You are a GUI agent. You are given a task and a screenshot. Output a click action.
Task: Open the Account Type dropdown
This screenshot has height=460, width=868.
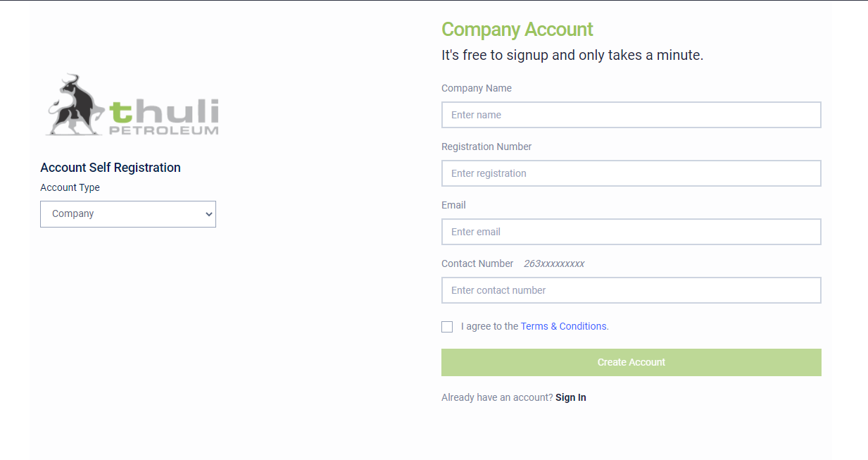(x=128, y=214)
